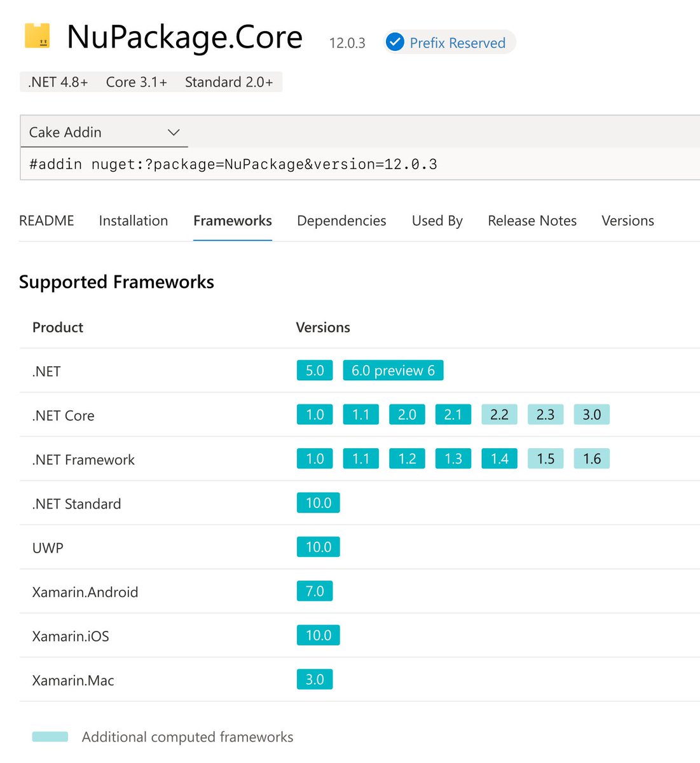Click .NET Core 1.1 badge
Viewport: 700px width, 763px height.
click(361, 415)
